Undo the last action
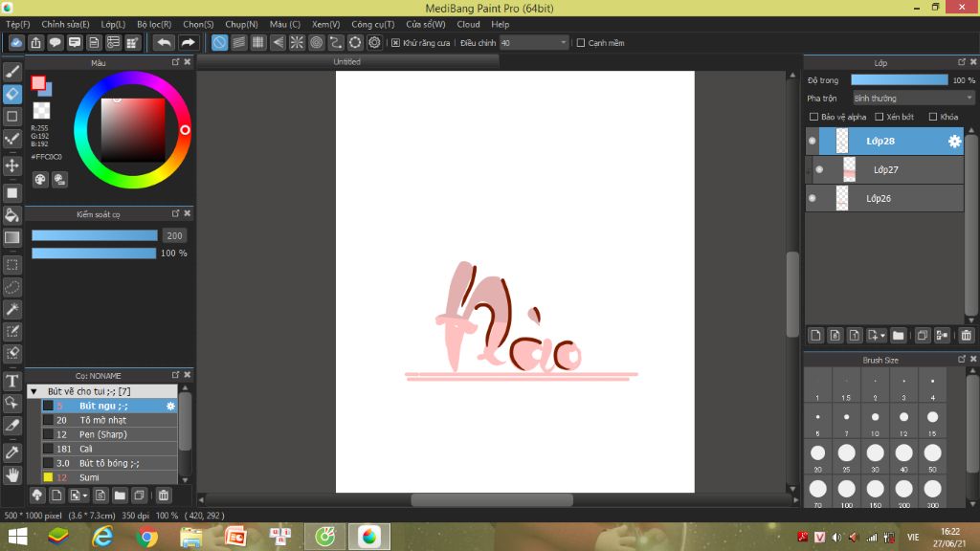Image resolution: width=980 pixels, height=551 pixels. (164, 42)
